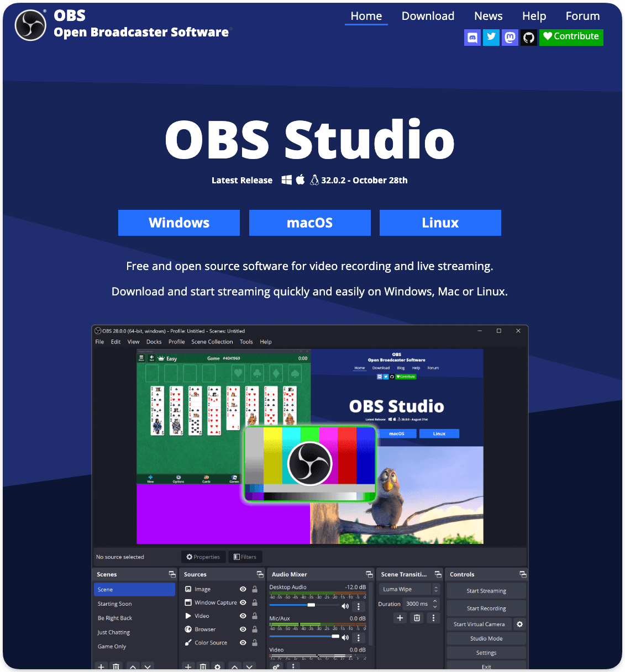The image size is (625, 672).
Task: Go to the Download page
Action: tap(428, 16)
